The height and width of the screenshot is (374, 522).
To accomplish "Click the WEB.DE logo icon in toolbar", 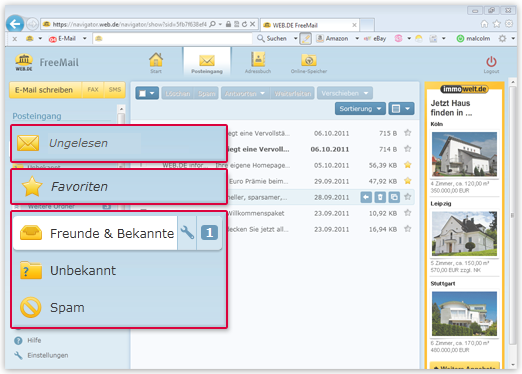I will pos(30,39).
